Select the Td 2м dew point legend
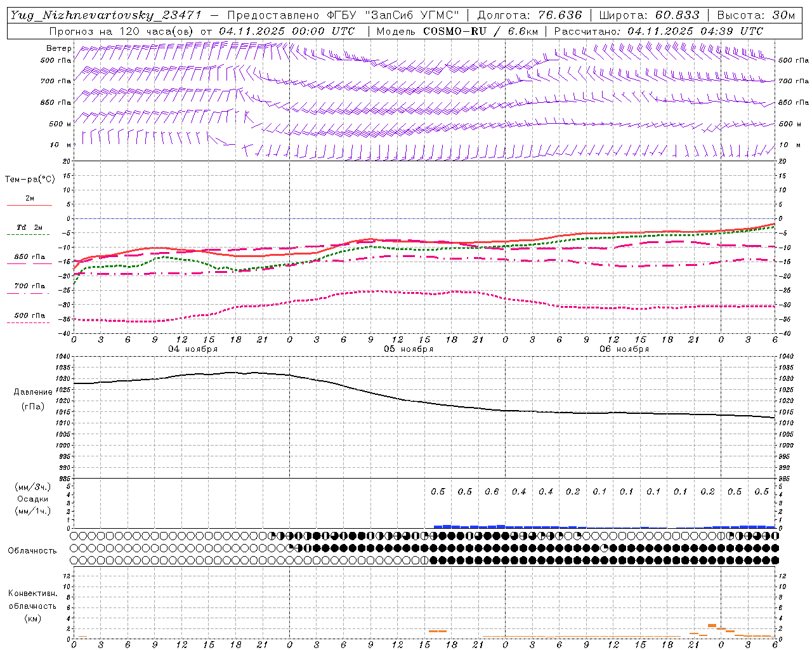The image size is (812, 650). tap(29, 227)
